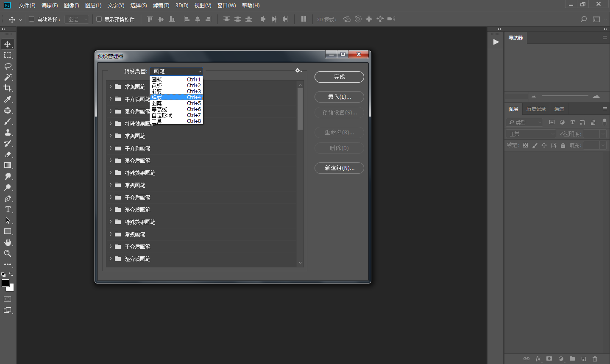
Task: Enable the 显示变换控件 checkbox
Action: (x=99, y=19)
